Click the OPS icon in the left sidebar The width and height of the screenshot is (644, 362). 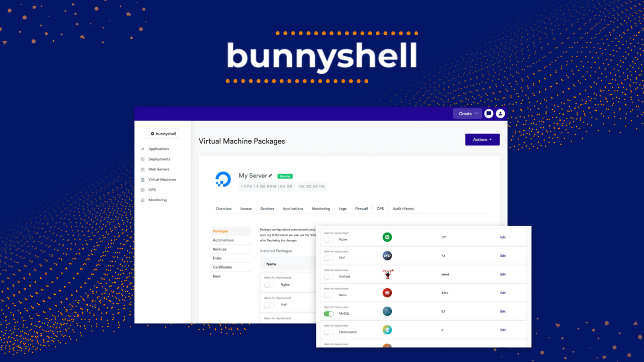pyautogui.click(x=143, y=190)
